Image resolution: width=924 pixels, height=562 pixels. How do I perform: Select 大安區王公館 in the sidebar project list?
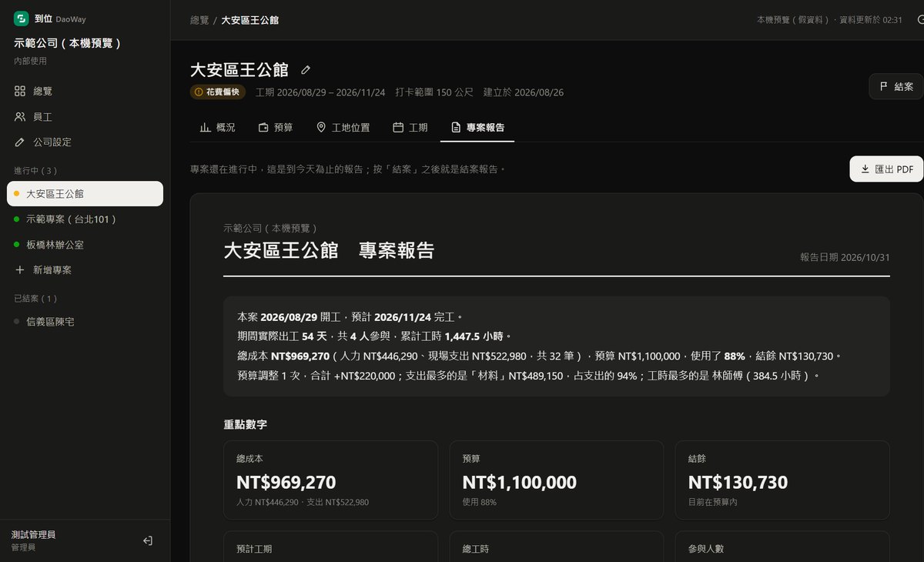[85, 194]
